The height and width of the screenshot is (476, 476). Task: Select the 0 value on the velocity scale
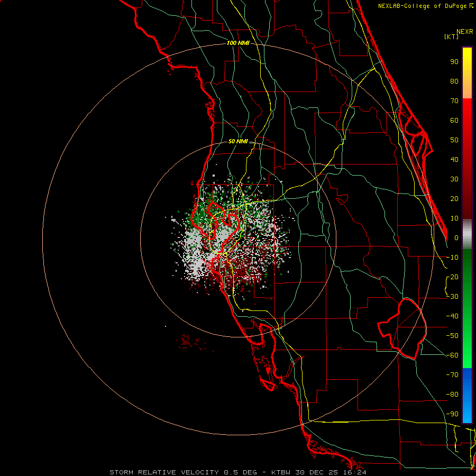coord(456,237)
